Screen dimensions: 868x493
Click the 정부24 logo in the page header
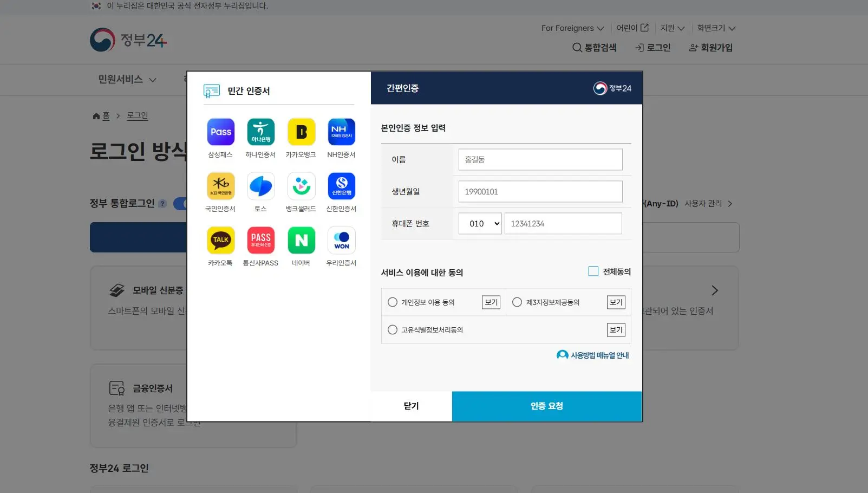coord(128,40)
